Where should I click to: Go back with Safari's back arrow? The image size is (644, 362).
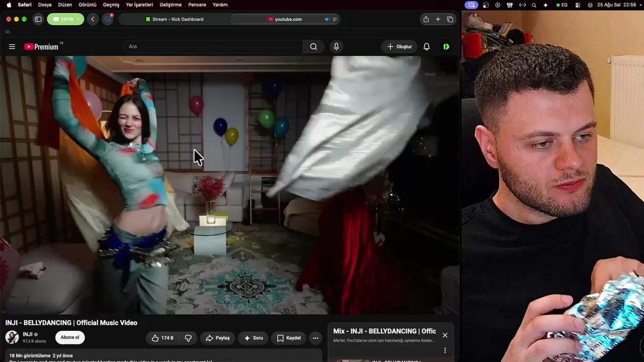click(x=93, y=19)
